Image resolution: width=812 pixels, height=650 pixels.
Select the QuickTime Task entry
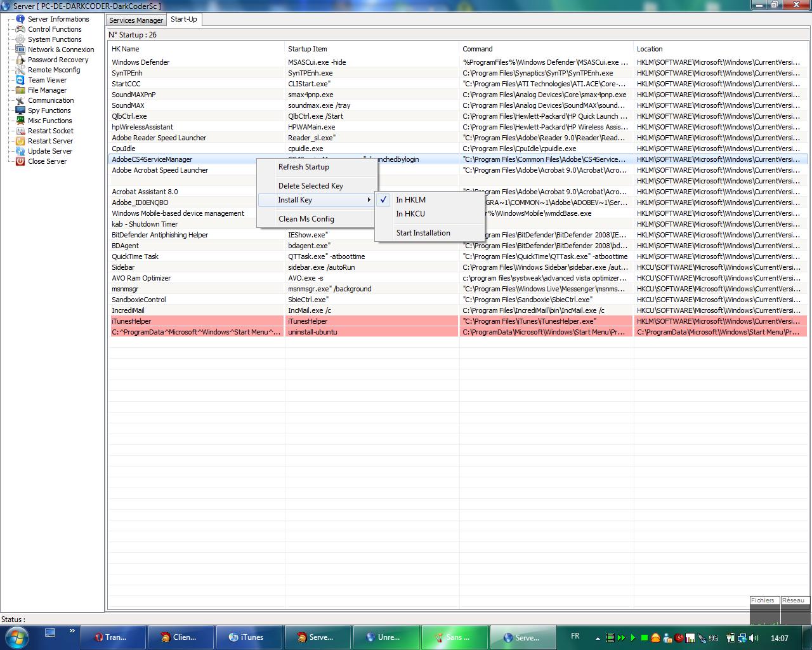tap(458, 256)
